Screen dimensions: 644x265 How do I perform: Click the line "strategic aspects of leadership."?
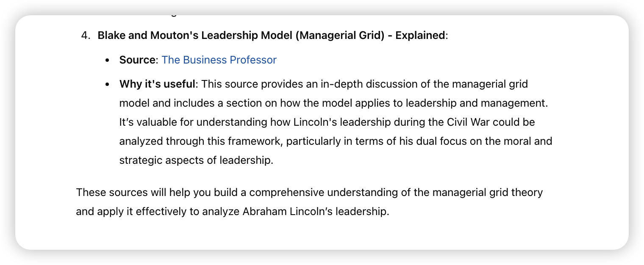[x=196, y=161]
